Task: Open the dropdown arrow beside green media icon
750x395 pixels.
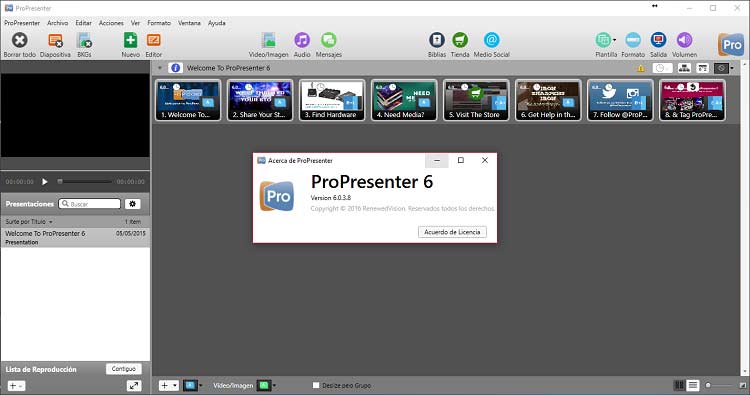Action: coord(274,385)
